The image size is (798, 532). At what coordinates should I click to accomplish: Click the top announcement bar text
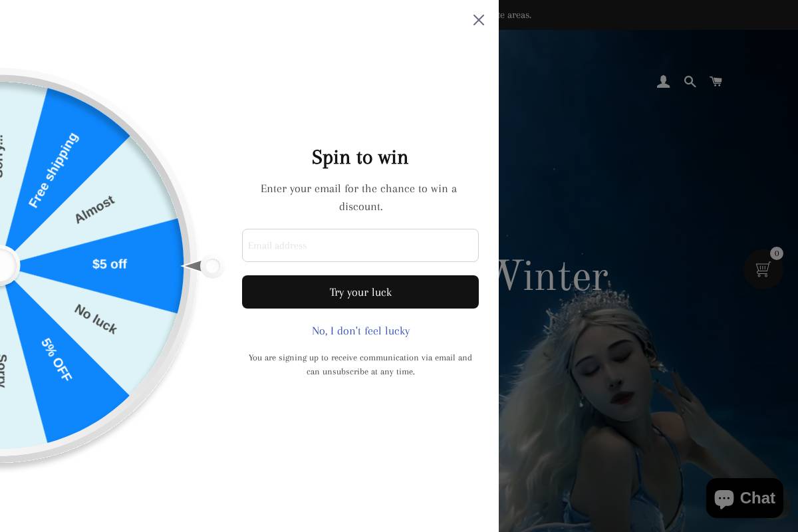(515, 15)
